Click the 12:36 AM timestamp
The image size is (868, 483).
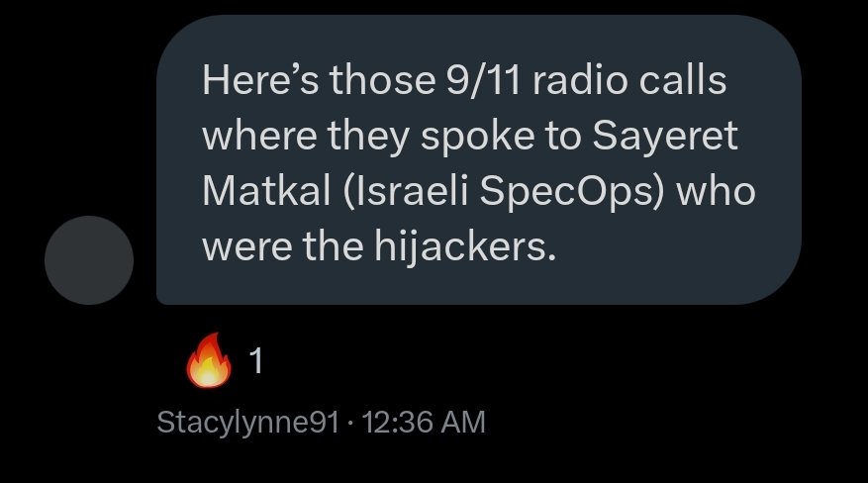click(425, 423)
